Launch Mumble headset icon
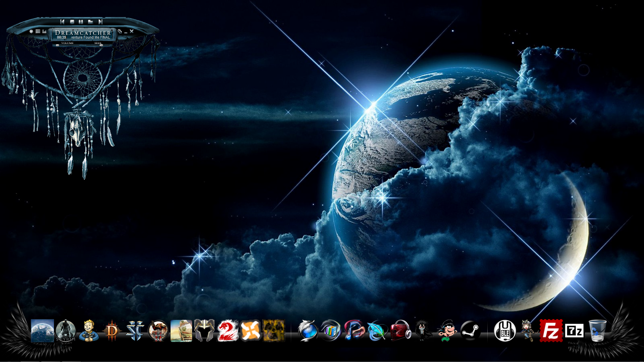This screenshot has height=362, width=644. (x=505, y=330)
